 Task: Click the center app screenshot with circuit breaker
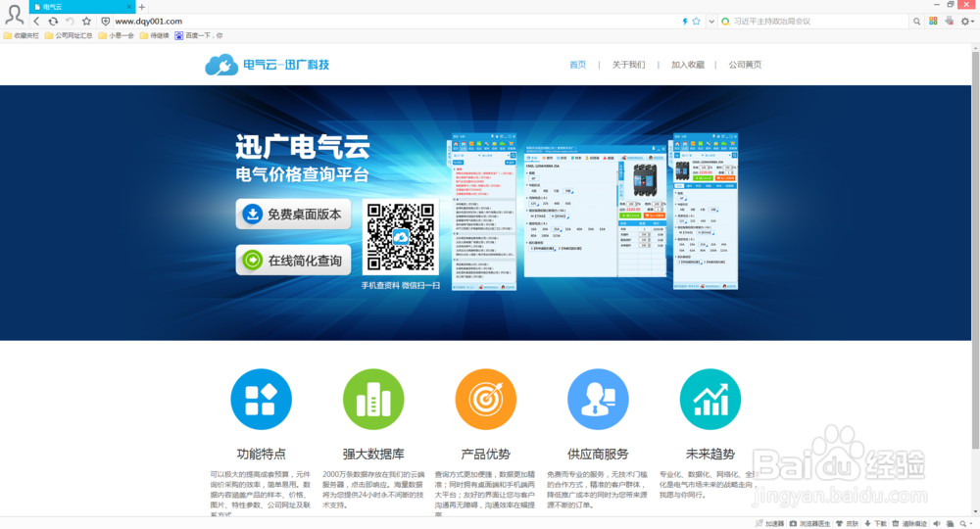(595, 211)
